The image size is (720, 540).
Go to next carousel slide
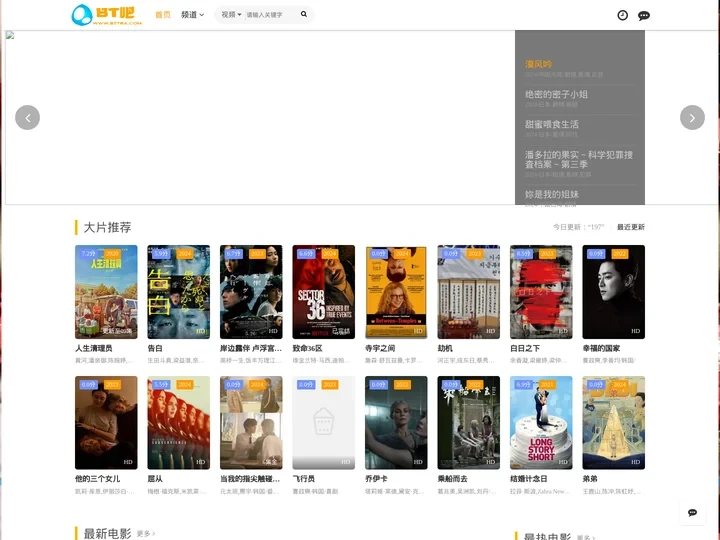pos(692,118)
